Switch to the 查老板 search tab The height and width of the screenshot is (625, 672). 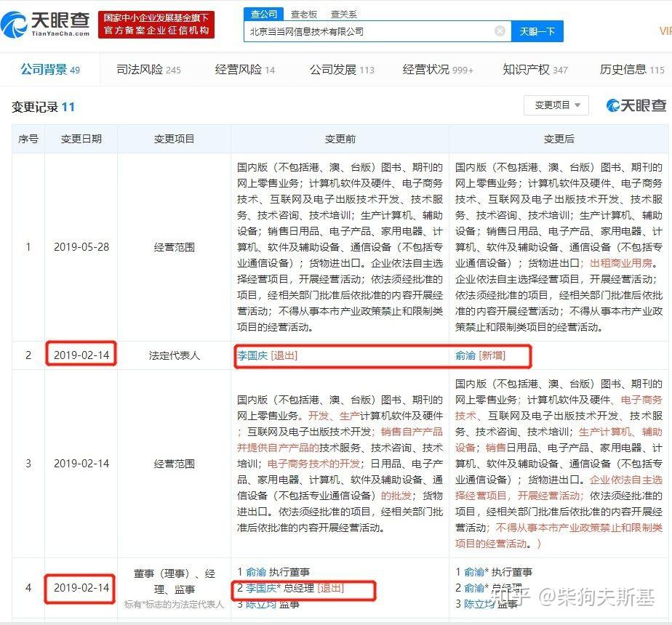[x=304, y=15]
